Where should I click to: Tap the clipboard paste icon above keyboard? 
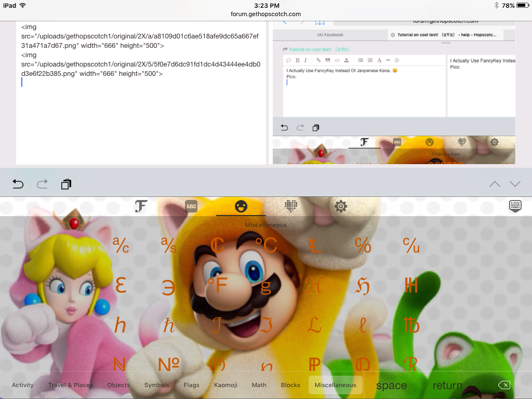click(x=66, y=184)
